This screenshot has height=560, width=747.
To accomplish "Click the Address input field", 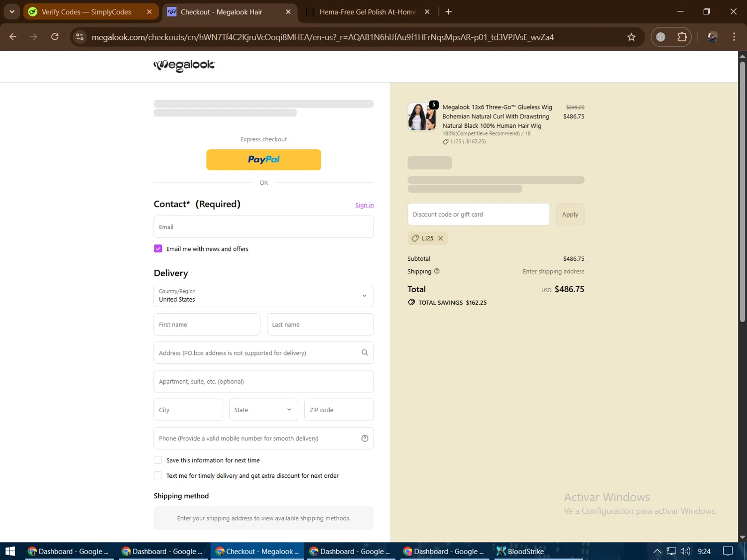I will (x=264, y=353).
